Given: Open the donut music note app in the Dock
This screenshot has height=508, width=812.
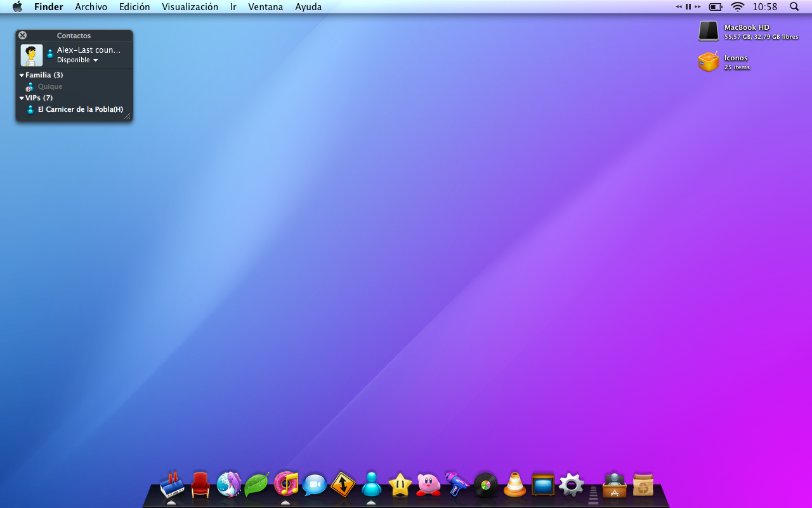Looking at the screenshot, I should point(286,485).
